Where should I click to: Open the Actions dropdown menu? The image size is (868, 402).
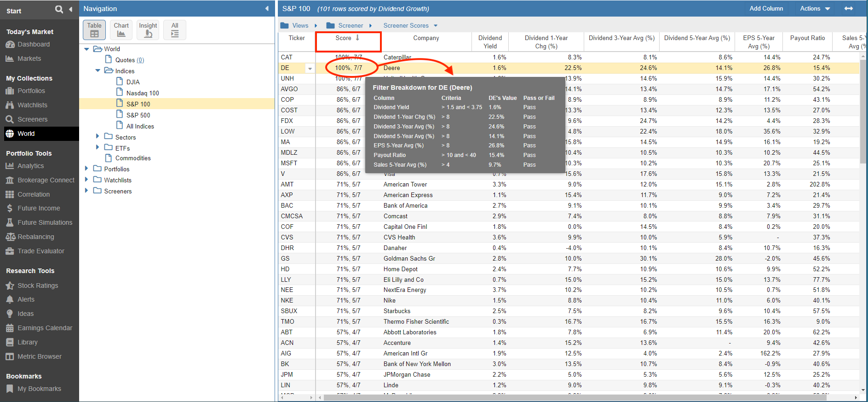[x=815, y=8]
